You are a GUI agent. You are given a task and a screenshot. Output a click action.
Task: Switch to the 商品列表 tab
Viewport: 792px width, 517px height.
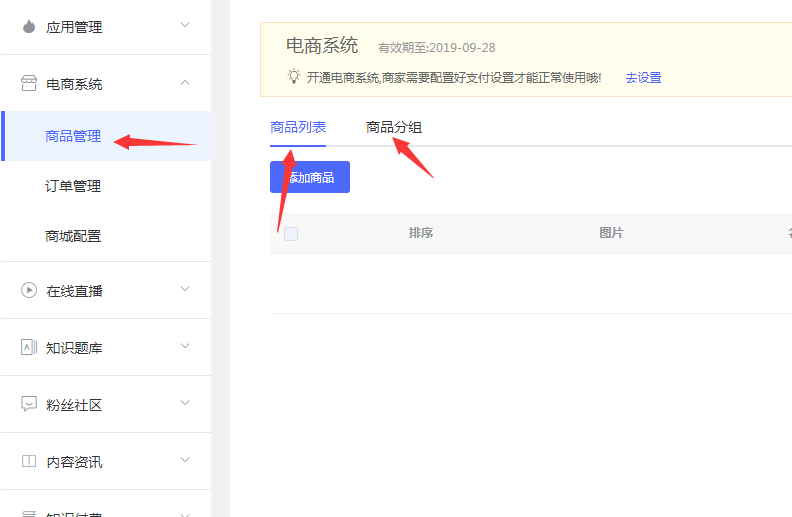tap(298, 127)
